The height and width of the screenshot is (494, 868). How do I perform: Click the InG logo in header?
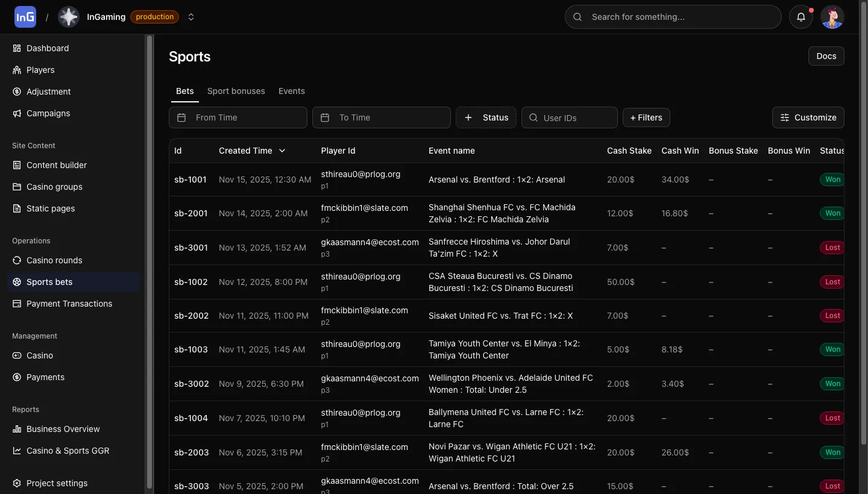tap(25, 17)
